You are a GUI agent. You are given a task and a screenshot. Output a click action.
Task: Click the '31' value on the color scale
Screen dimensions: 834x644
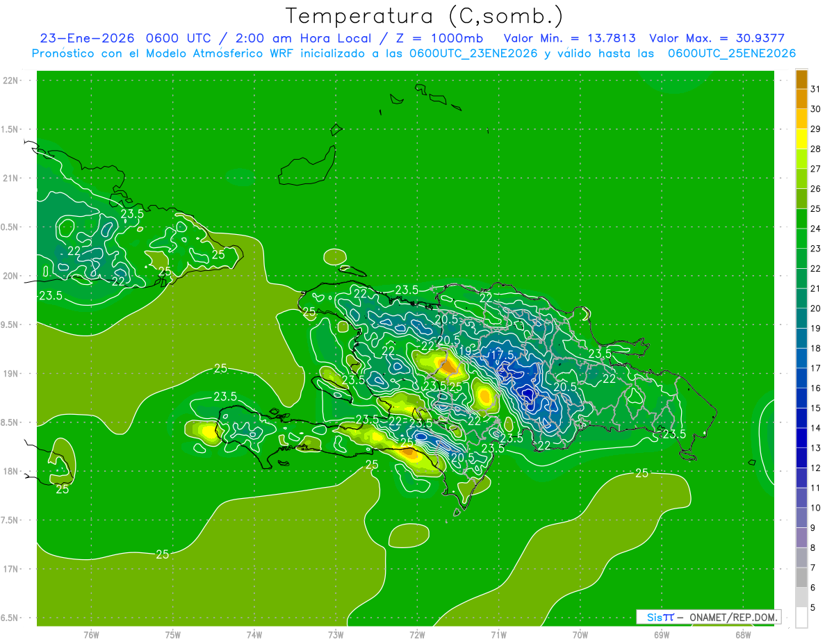point(816,89)
